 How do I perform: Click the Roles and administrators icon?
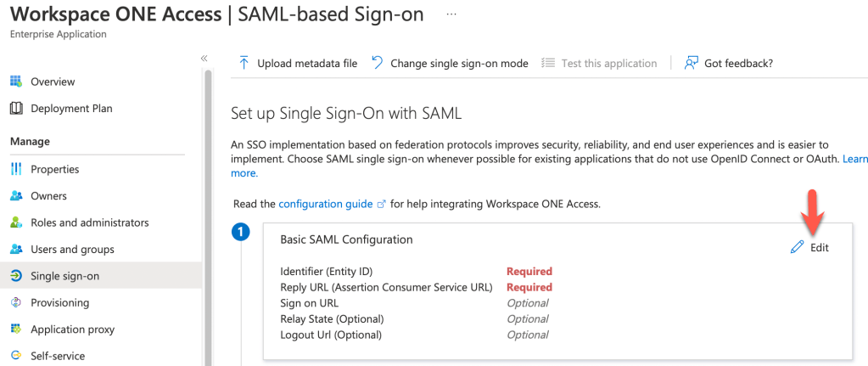(15, 222)
